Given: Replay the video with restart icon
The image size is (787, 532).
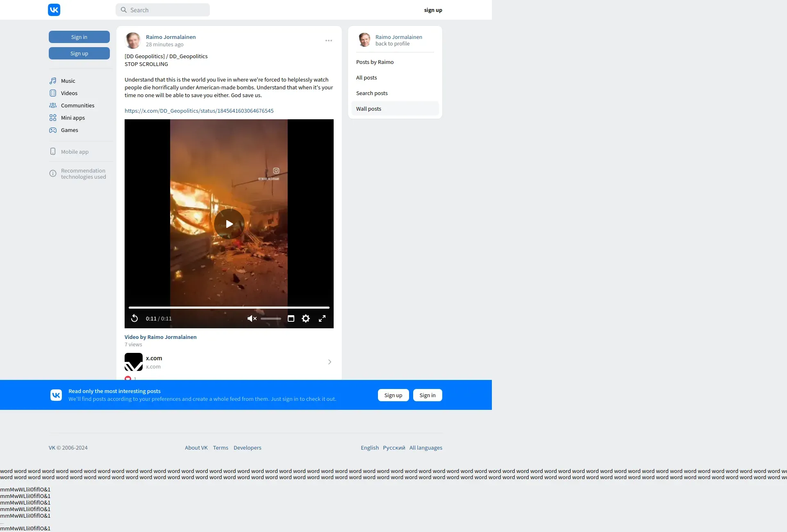Looking at the screenshot, I should [x=134, y=318].
